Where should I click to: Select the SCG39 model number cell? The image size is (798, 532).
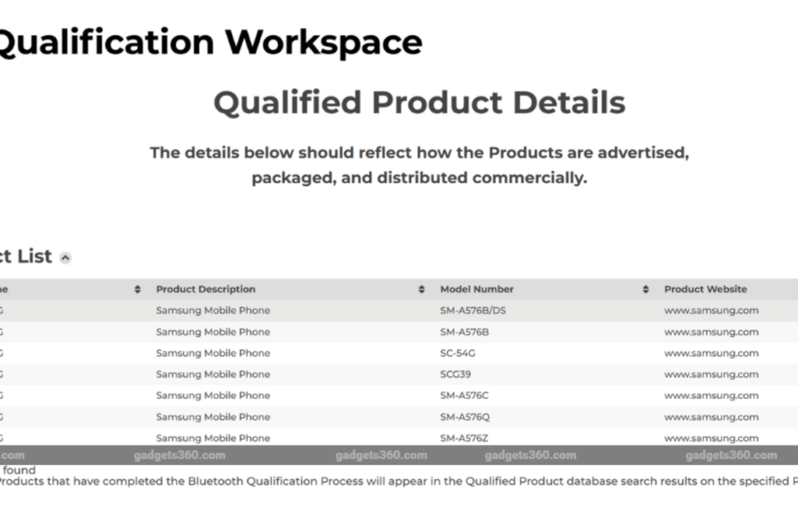pyautogui.click(x=456, y=374)
